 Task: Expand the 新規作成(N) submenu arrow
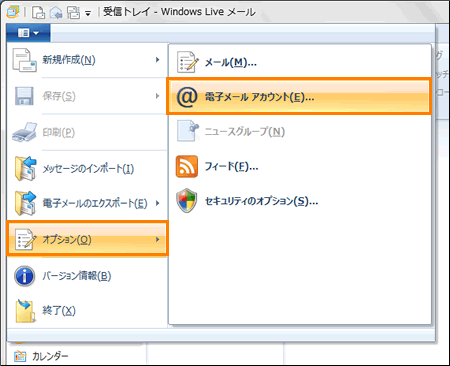pos(158,60)
